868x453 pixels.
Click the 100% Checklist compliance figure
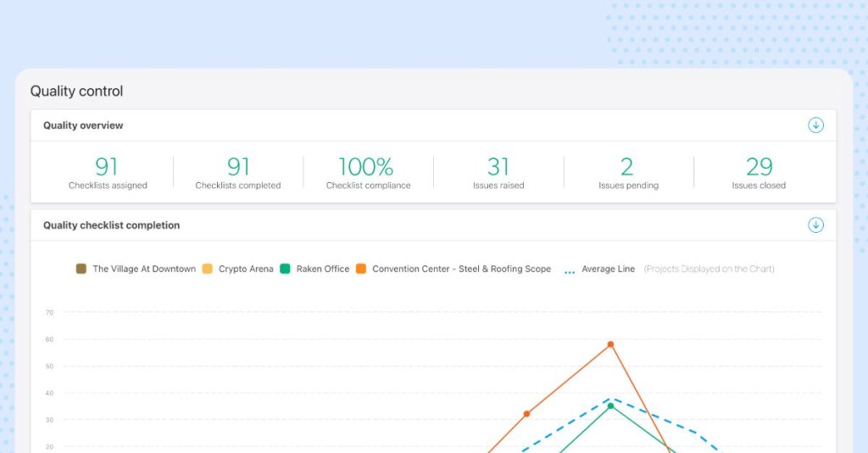click(367, 172)
